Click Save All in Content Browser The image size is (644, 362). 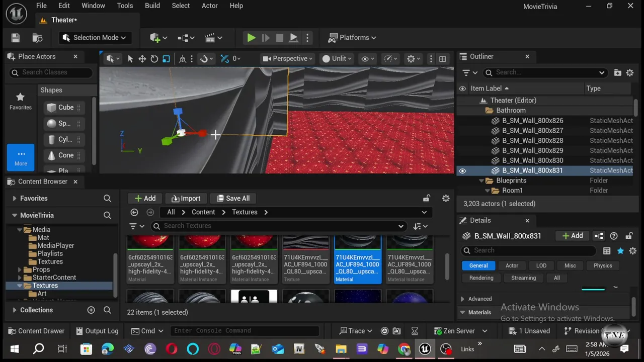(x=233, y=198)
